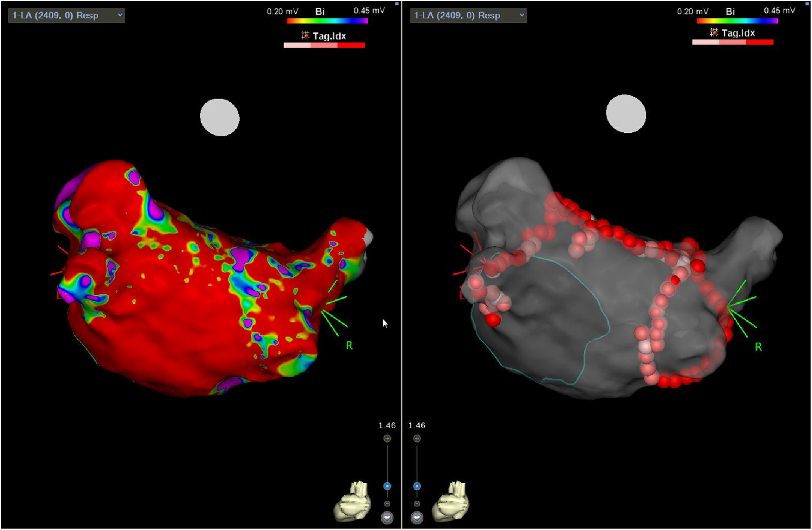Click the right pane Tag.Idx red color bar

(x=732, y=42)
